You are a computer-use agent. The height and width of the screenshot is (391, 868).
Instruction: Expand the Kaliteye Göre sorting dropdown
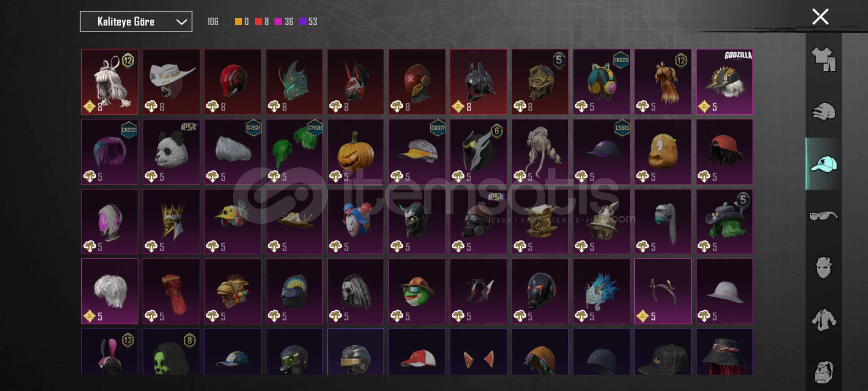[x=136, y=22]
